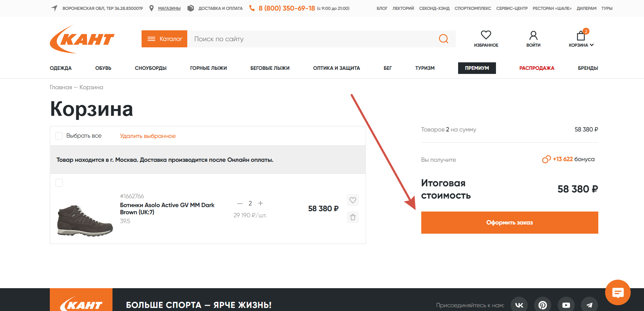Tick the checkbox of the Asolo boots item
644x311 pixels.
(x=59, y=183)
